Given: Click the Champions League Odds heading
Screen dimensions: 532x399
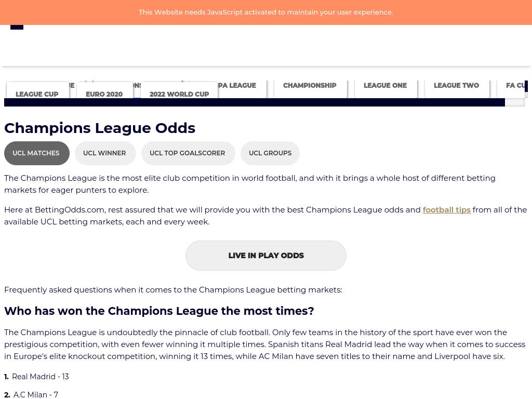Looking at the screenshot, I should [x=100, y=128].
